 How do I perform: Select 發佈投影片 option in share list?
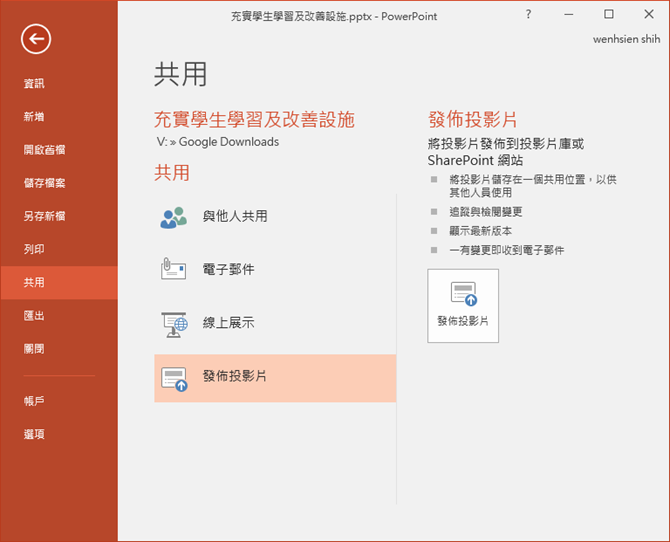tap(275, 378)
